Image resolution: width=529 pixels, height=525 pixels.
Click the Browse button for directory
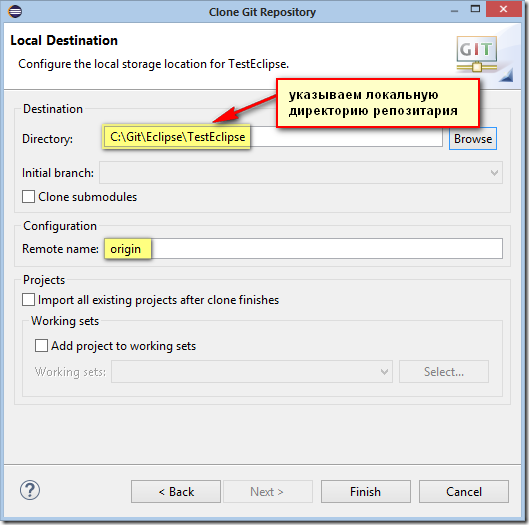[x=473, y=139]
